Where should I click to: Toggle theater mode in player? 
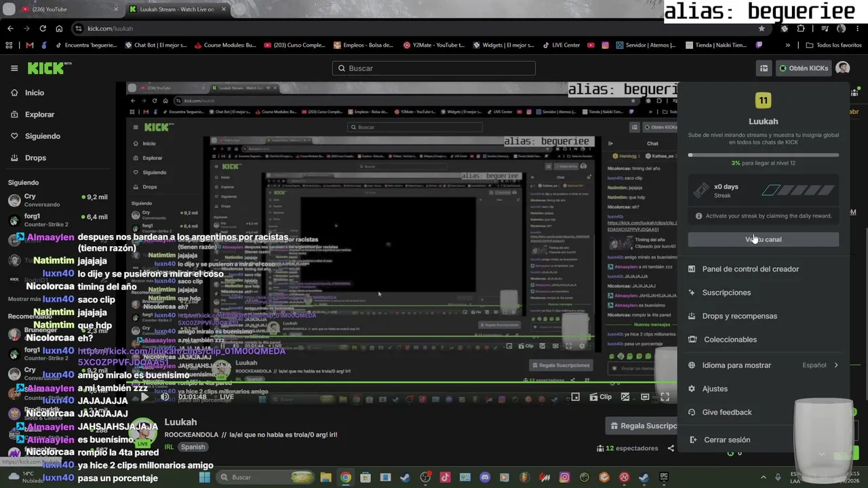(x=645, y=397)
